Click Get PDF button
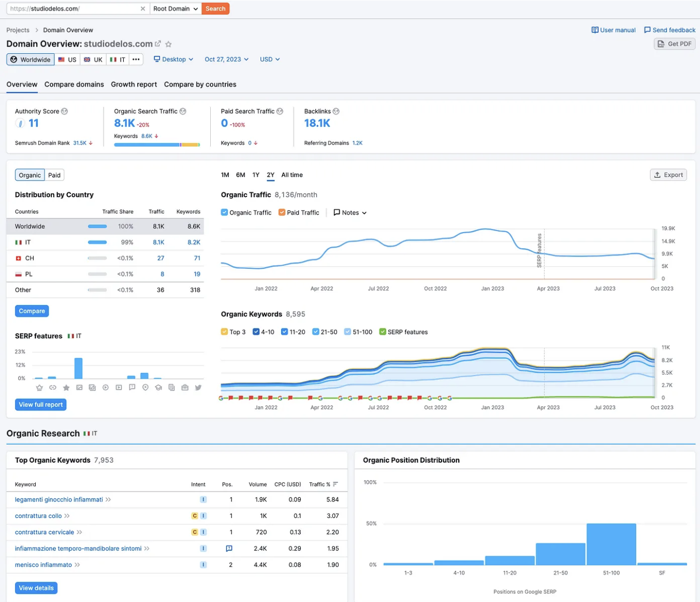The image size is (700, 602). tap(675, 44)
